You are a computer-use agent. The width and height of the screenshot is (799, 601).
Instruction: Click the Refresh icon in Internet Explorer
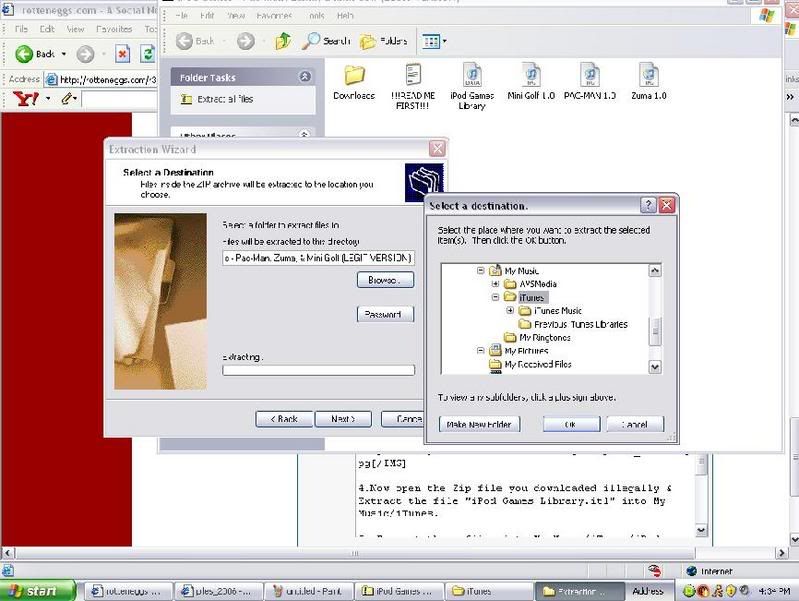[147, 54]
